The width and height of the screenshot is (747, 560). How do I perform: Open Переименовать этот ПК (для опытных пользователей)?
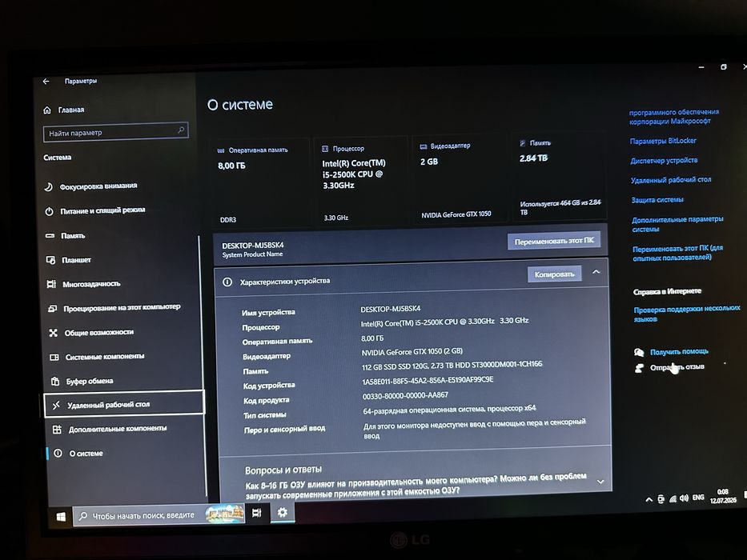pos(678,253)
